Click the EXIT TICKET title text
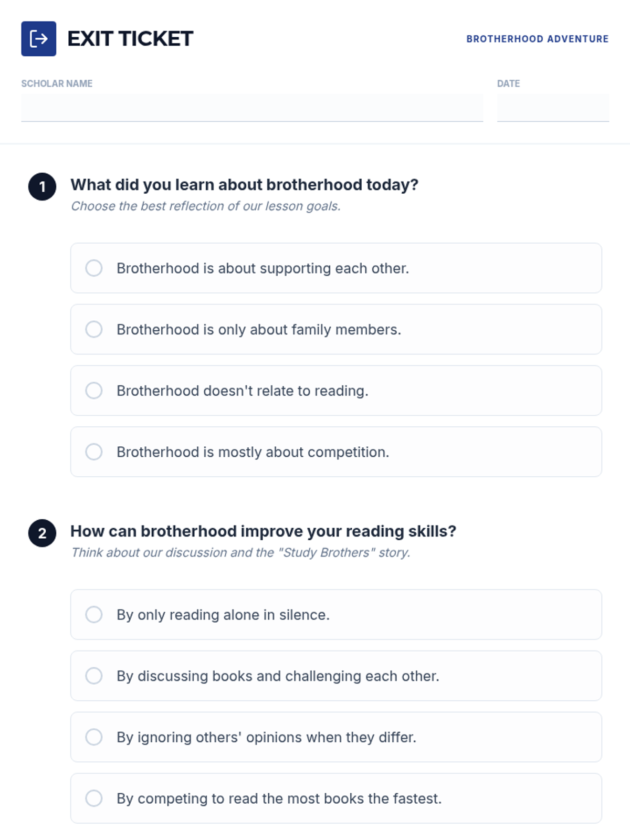The image size is (630, 840). click(130, 39)
